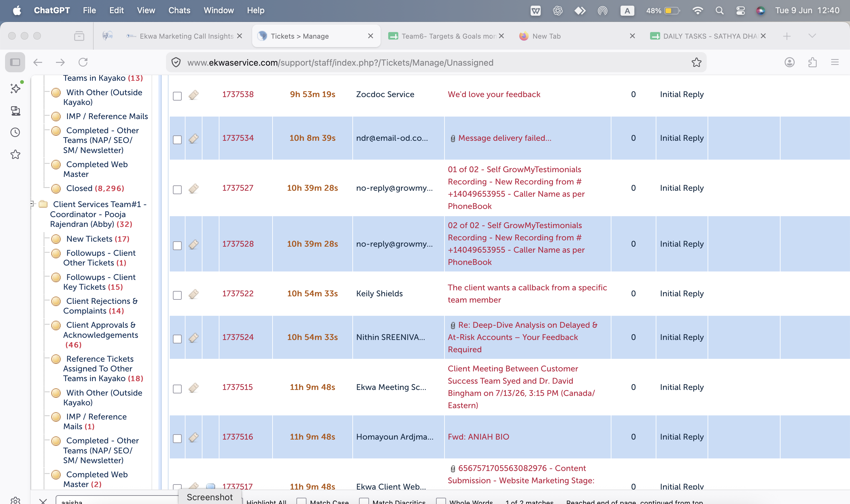Open 'The client wants a callback' ticket
This screenshot has height=504, width=850.
[x=527, y=294]
